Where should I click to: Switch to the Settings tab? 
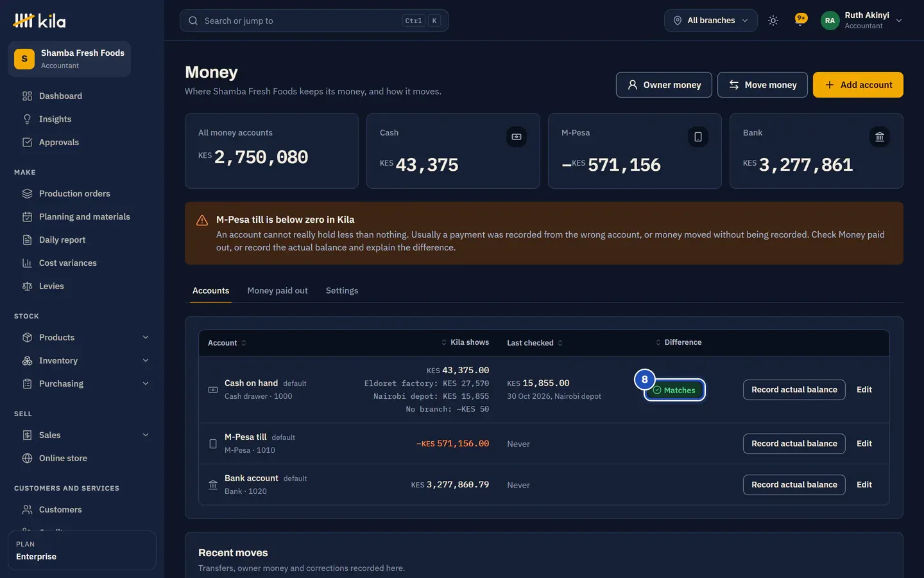342,290
